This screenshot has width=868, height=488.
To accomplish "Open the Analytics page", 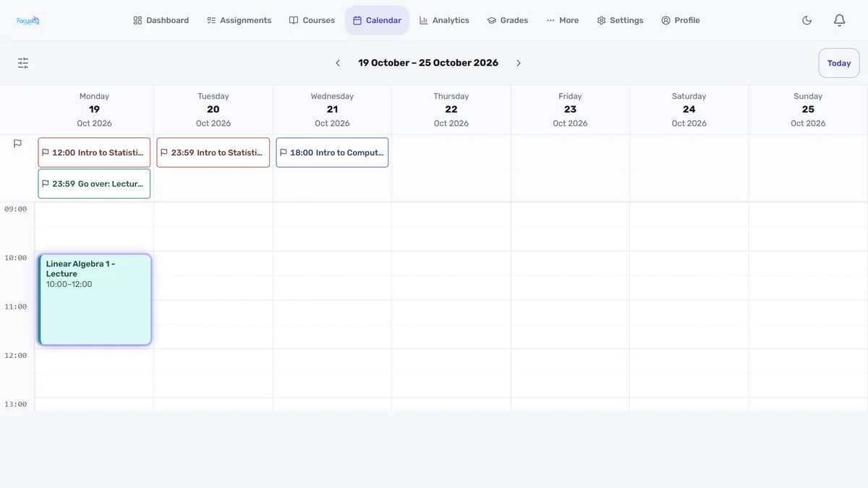I will (x=444, y=20).
